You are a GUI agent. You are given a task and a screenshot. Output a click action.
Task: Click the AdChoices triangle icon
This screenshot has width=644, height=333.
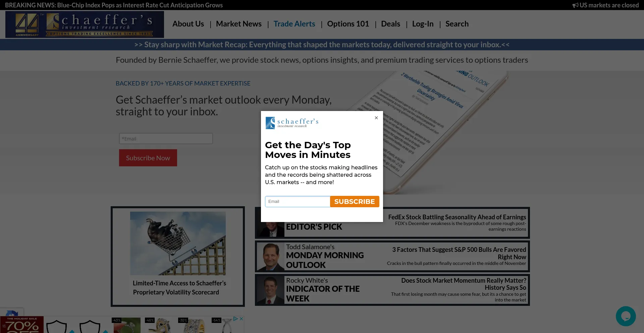point(235,319)
